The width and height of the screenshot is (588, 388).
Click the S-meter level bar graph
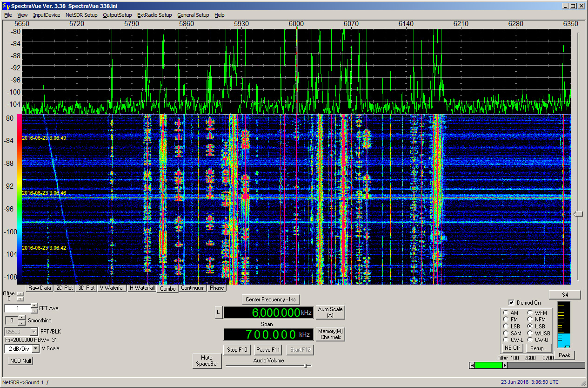pyautogui.click(x=564, y=326)
